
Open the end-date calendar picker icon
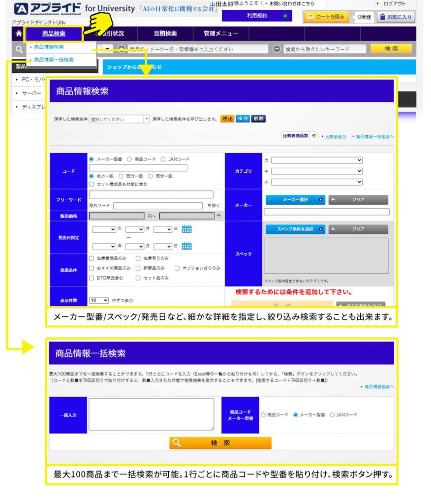point(186,246)
